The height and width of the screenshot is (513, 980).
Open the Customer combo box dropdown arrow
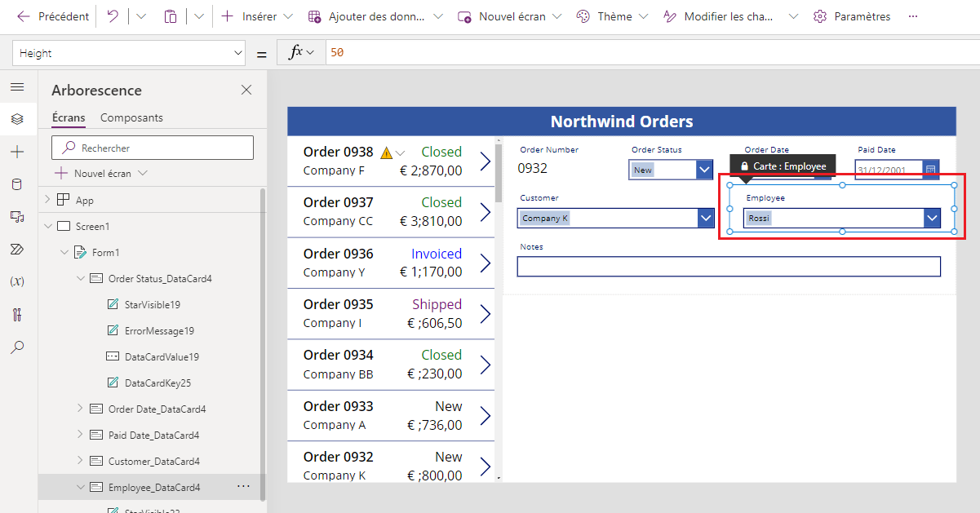pos(706,218)
